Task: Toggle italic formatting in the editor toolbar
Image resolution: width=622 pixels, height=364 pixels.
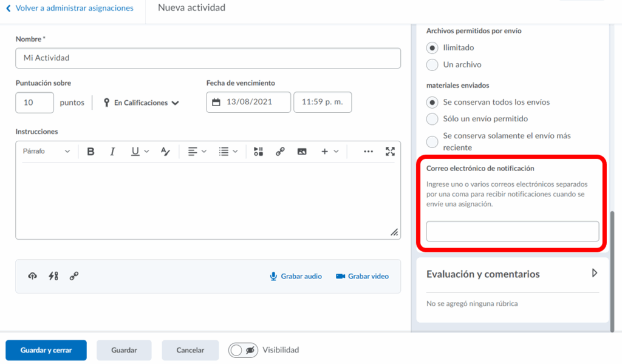Action: (x=112, y=152)
